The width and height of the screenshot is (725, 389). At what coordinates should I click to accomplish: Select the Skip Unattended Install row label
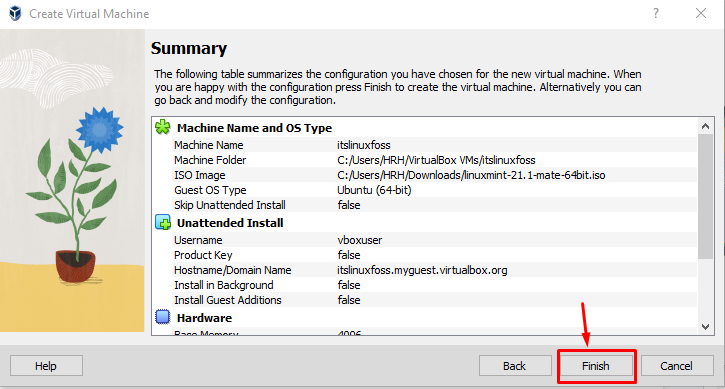coord(230,205)
